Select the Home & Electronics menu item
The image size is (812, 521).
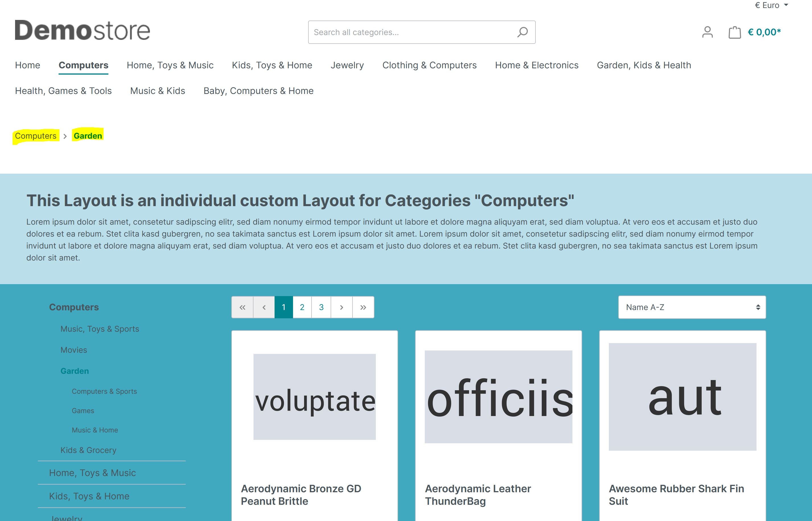click(537, 65)
